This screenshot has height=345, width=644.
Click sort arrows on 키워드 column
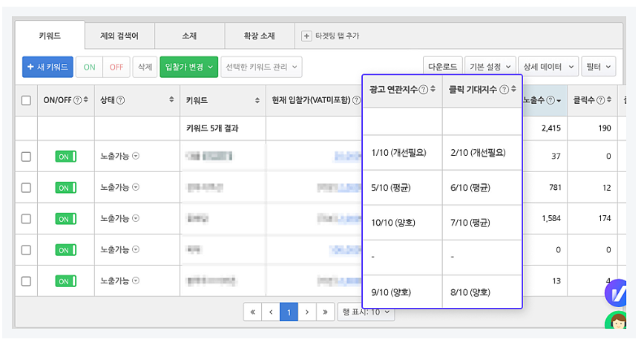[x=258, y=100]
